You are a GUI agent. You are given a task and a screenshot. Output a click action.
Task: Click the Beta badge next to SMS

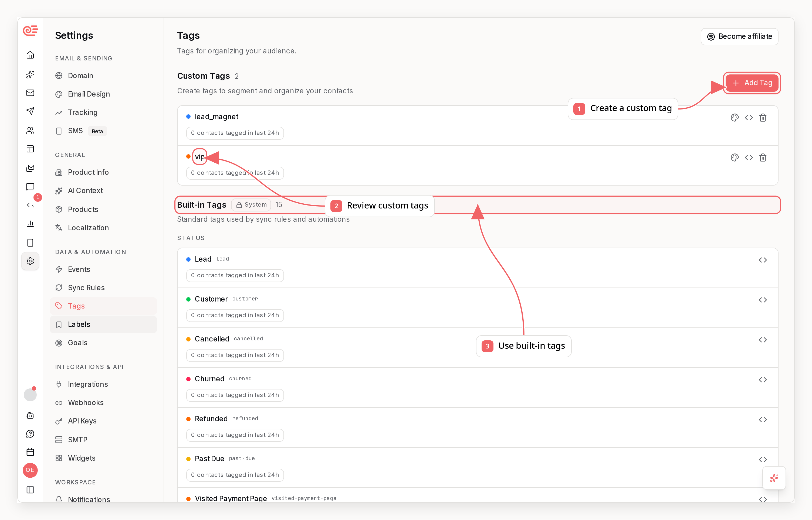pos(97,131)
